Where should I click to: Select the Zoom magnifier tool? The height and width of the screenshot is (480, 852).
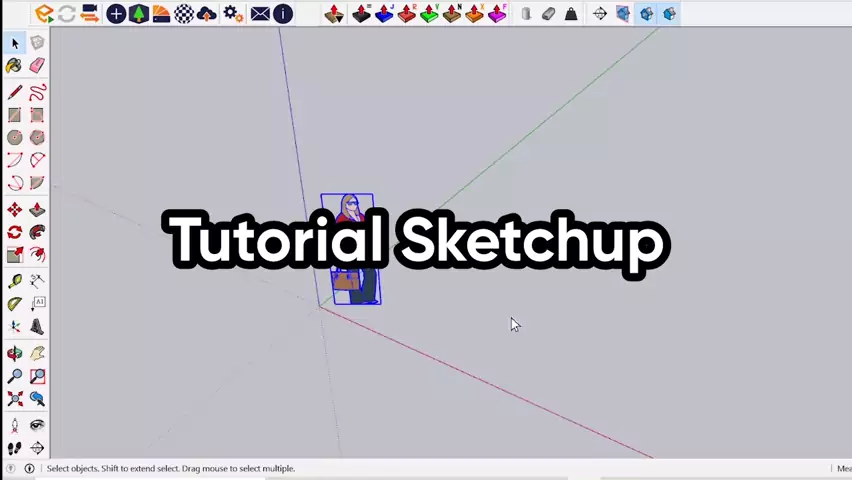14,376
